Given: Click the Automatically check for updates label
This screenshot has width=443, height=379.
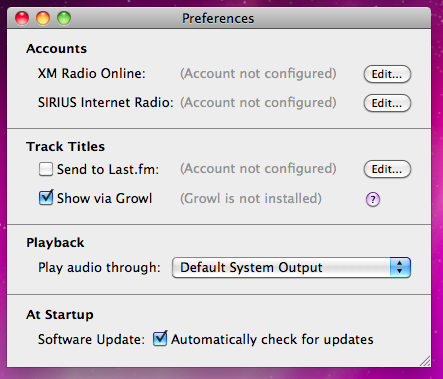Looking at the screenshot, I should point(272,339).
